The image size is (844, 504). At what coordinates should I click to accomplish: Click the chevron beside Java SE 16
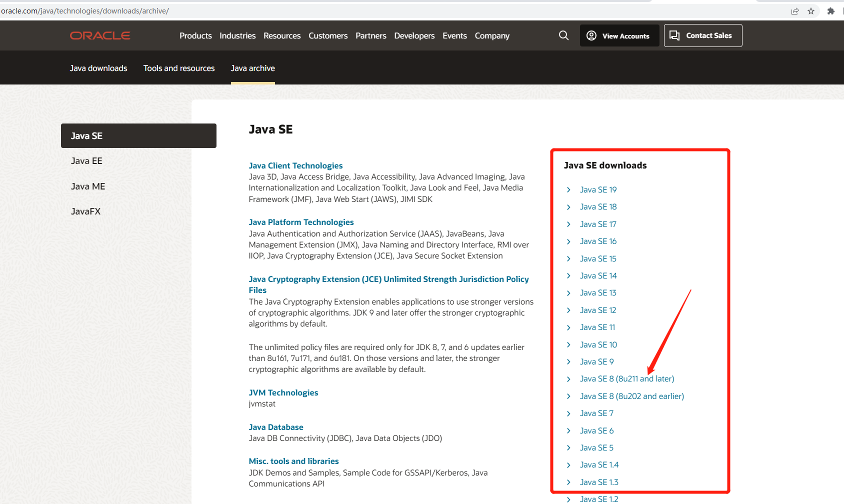click(568, 241)
